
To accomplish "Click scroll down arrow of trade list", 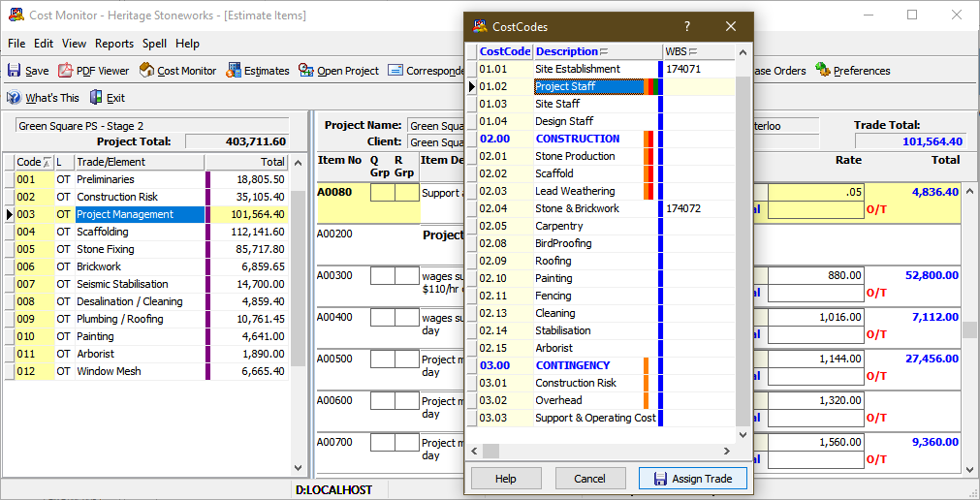I will click(298, 467).
